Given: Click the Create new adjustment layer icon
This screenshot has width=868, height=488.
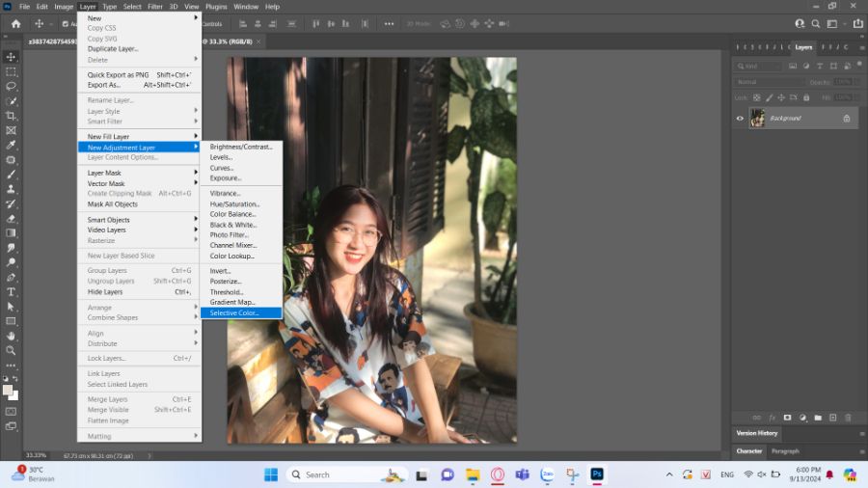Looking at the screenshot, I should tap(802, 418).
